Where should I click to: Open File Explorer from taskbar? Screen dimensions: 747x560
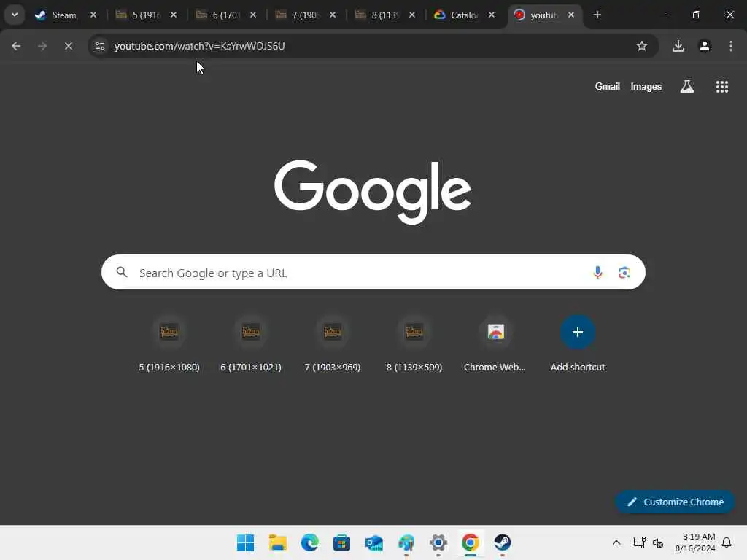278,542
